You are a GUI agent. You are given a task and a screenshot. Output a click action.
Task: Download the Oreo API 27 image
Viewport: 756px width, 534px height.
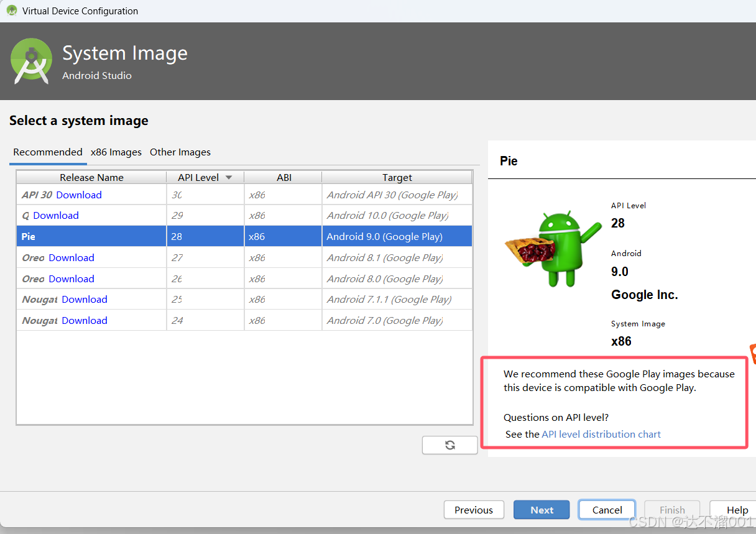(x=71, y=257)
